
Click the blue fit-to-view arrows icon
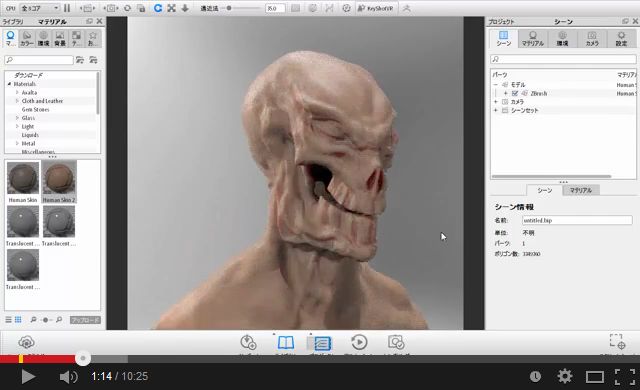pyautogui.click(x=171, y=8)
